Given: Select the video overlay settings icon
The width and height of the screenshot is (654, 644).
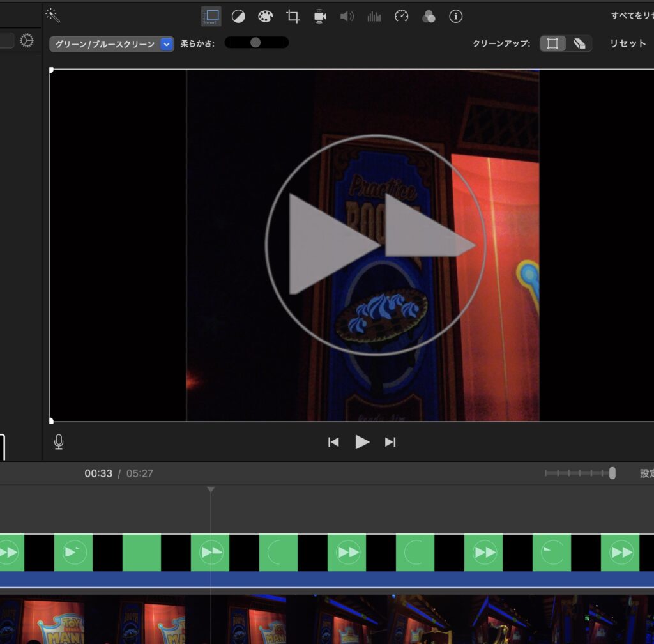Looking at the screenshot, I should point(211,16).
